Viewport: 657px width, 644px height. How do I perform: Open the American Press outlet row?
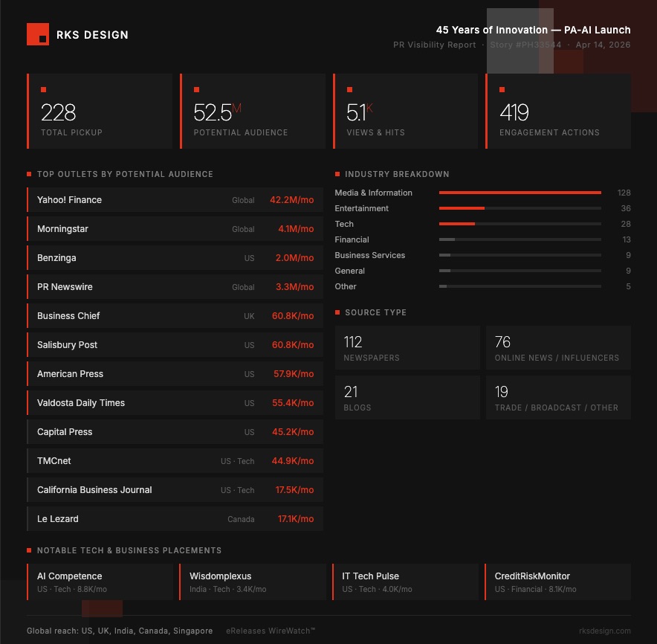[x=175, y=373]
